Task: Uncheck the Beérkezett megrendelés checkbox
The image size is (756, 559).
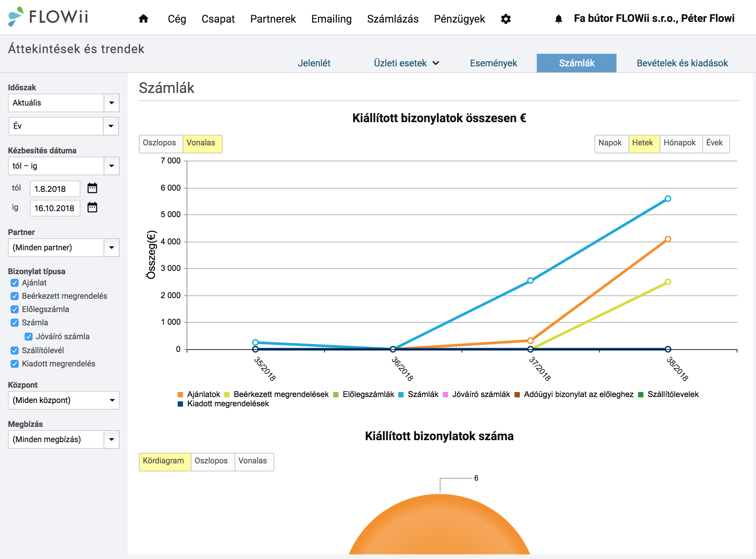Action: pos(15,296)
